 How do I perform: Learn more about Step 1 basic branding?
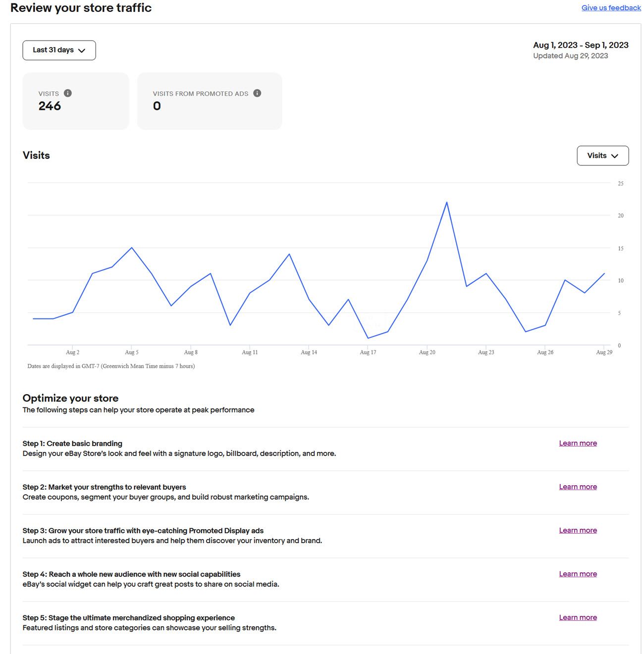(x=578, y=443)
